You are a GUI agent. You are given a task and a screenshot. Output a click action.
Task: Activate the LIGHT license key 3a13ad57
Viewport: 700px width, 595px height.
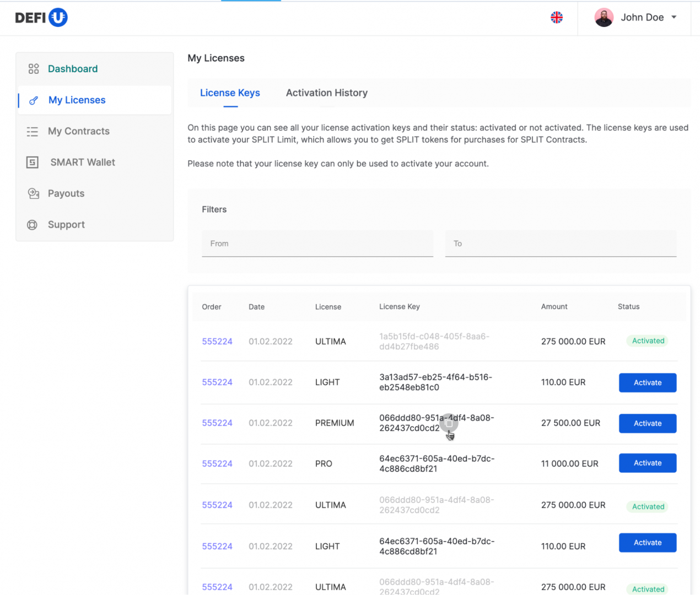click(x=647, y=383)
